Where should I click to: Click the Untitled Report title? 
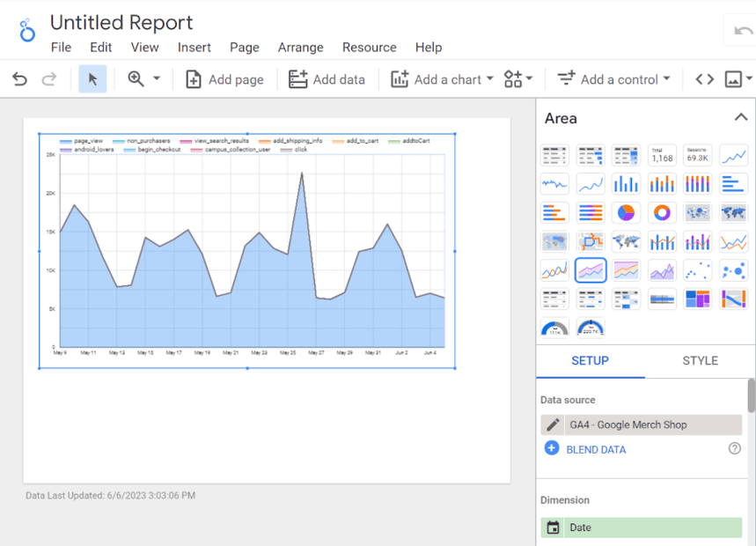(x=121, y=23)
